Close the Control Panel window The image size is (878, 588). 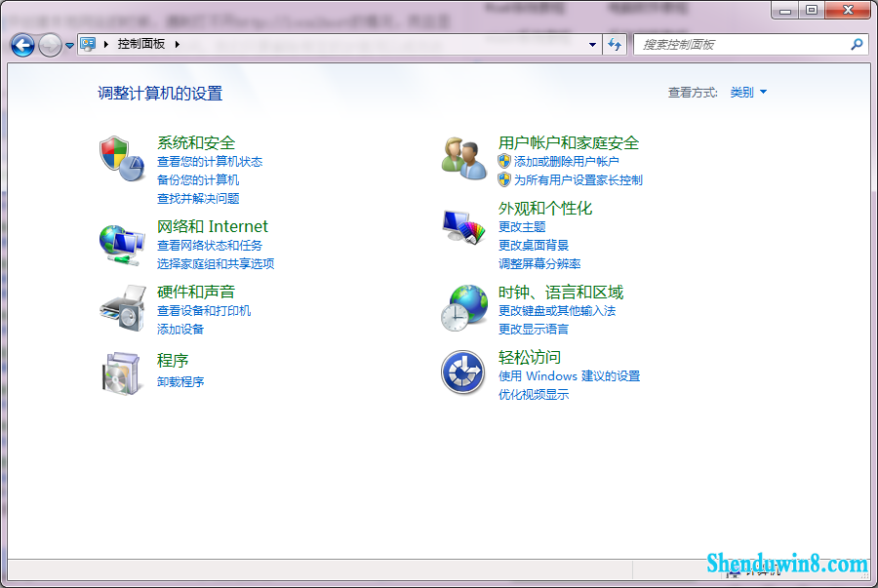(x=848, y=10)
